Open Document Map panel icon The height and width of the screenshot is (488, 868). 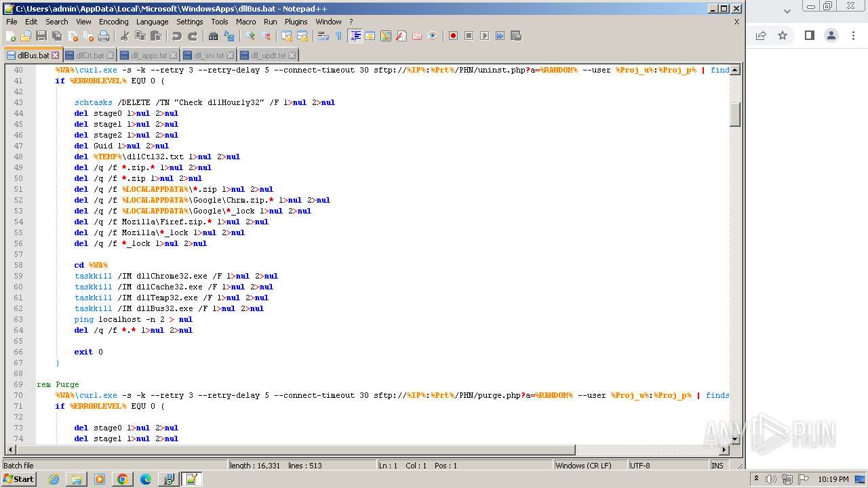pos(386,36)
